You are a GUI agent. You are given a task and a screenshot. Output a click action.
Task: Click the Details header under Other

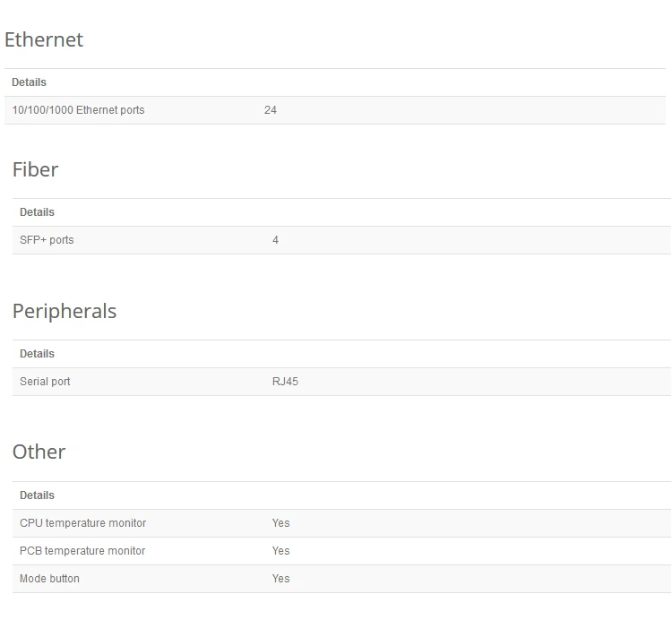(x=38, y=495)
